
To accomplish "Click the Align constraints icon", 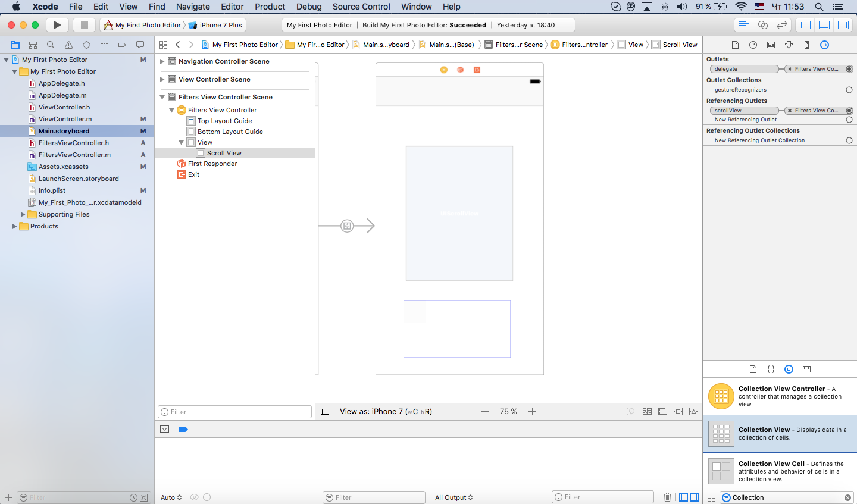I will tap(662, 411).
